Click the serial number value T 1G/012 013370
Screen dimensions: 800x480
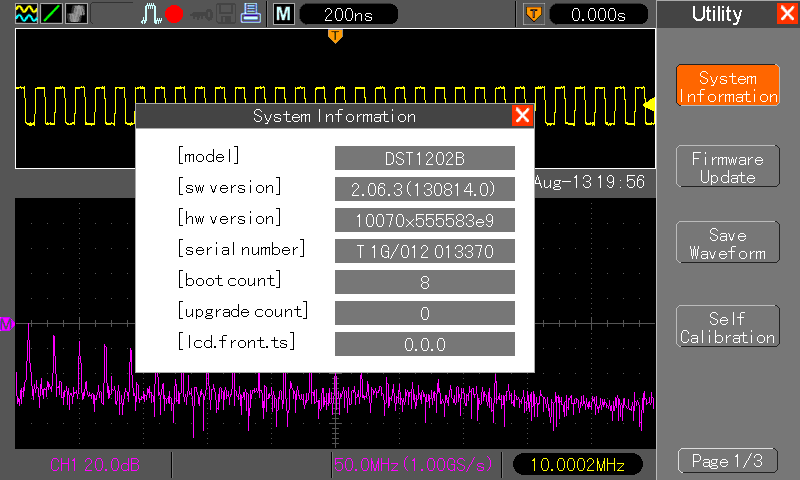pos(424,251)
